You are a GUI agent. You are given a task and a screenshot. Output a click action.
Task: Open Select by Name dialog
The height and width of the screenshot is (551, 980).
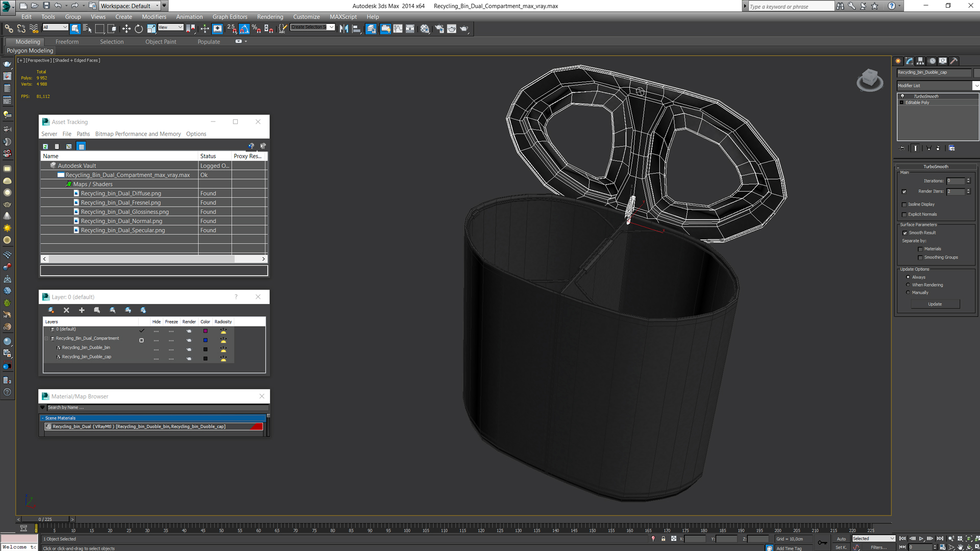coord(87,29)
